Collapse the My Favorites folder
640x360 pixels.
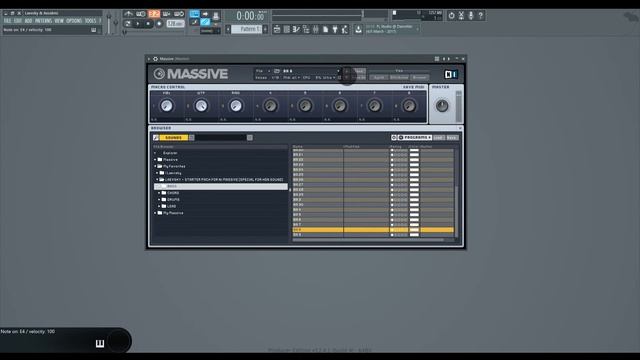point(155,166)
